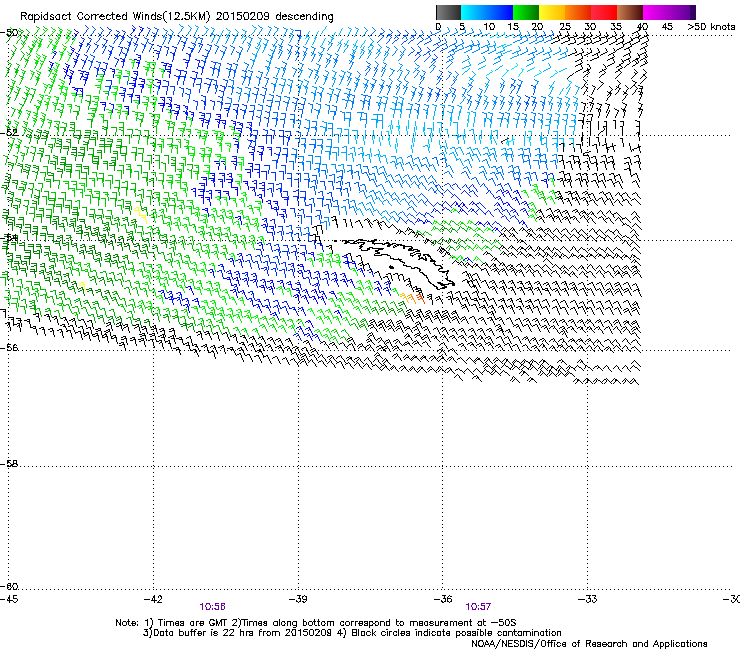Screen dimensions: 740x650
Task: Click the gray 0-5 knots color swatch
Action: (x=448, y=12)
